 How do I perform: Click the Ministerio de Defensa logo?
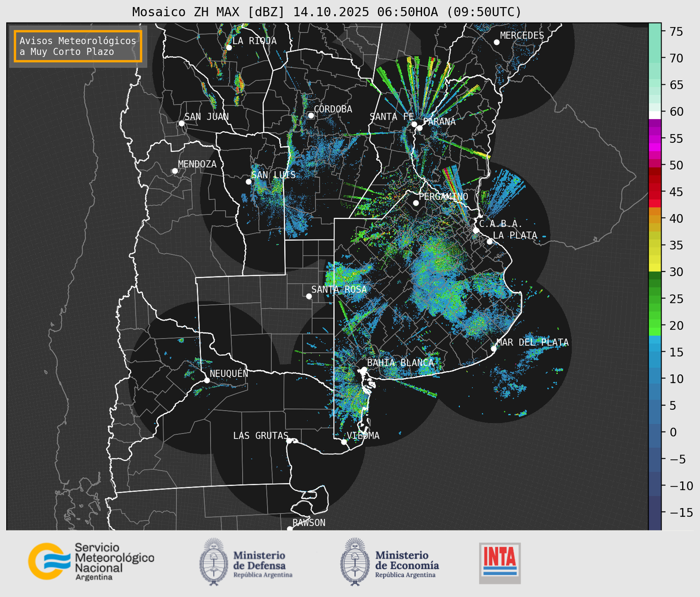tap(246, 562)
